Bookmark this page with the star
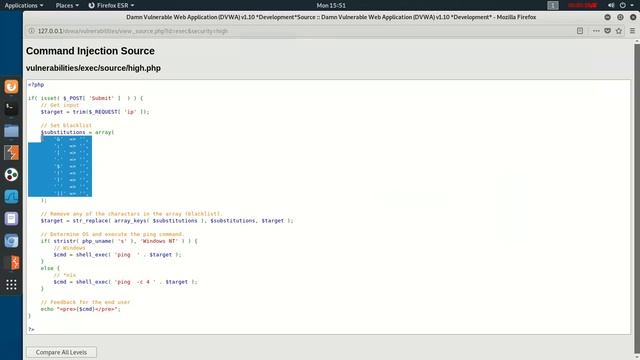The image size is (640, 360). point(619,31)
